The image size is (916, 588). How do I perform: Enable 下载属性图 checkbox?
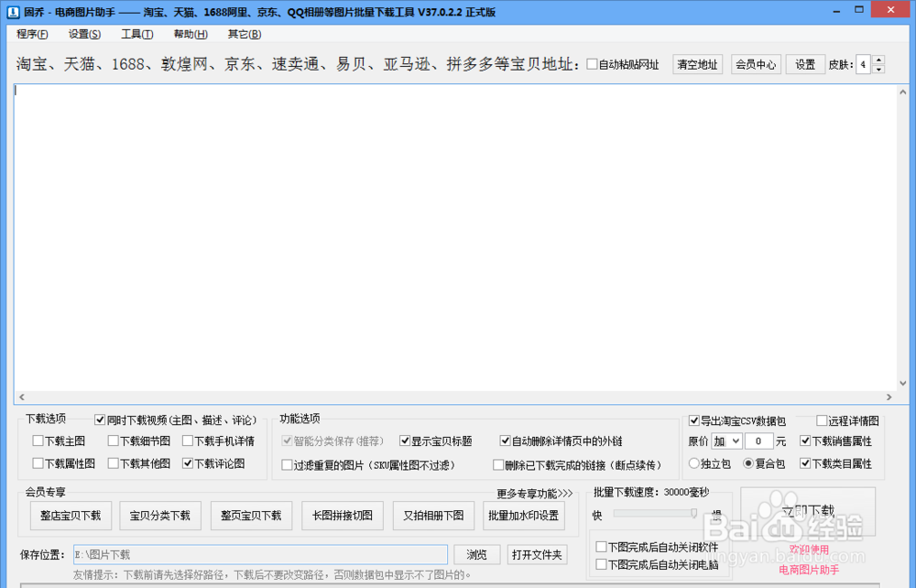38,463
